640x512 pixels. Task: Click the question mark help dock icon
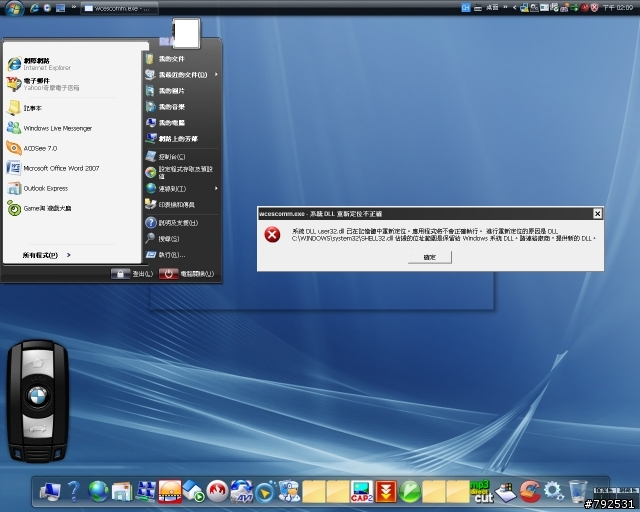tap(73, 490)
